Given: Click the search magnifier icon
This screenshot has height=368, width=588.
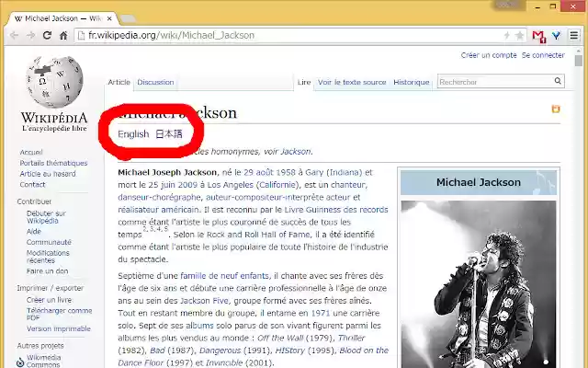Looking at the screenshot, I should tap(558, 81).
